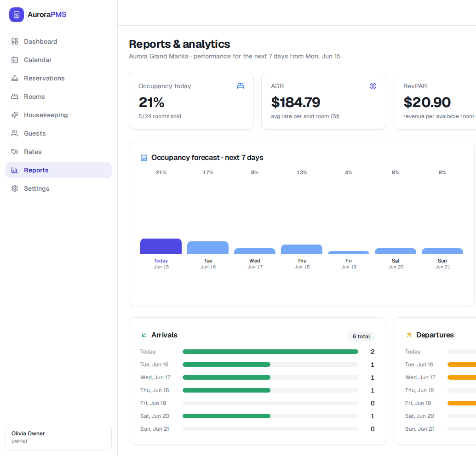
Task: Click the orange Departures arrow icon
Action: point(408,335)
